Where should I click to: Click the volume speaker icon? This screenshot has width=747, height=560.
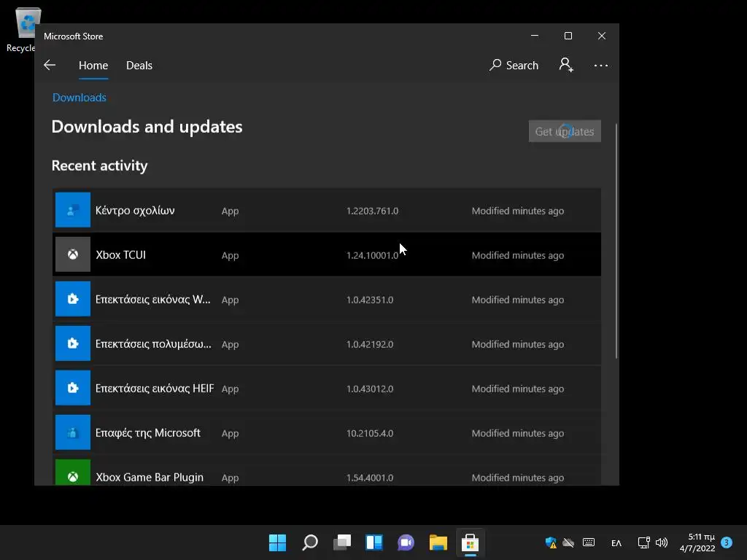click(x=661, y=542)
